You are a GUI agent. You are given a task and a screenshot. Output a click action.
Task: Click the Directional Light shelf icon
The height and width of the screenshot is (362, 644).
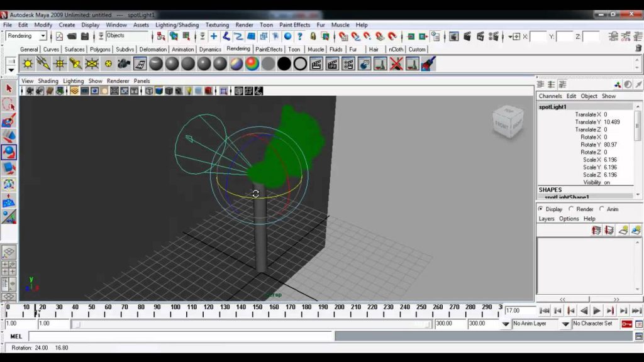tap(43, 63)
